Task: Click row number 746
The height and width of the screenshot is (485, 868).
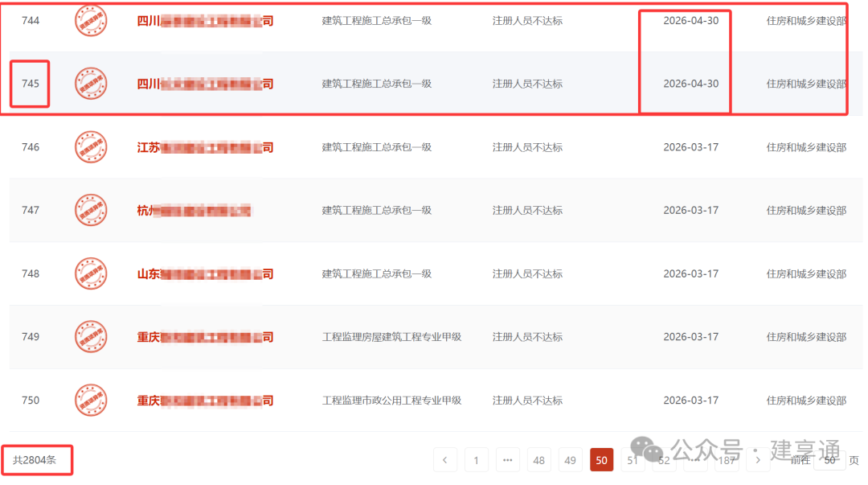Action: point(31,147)
